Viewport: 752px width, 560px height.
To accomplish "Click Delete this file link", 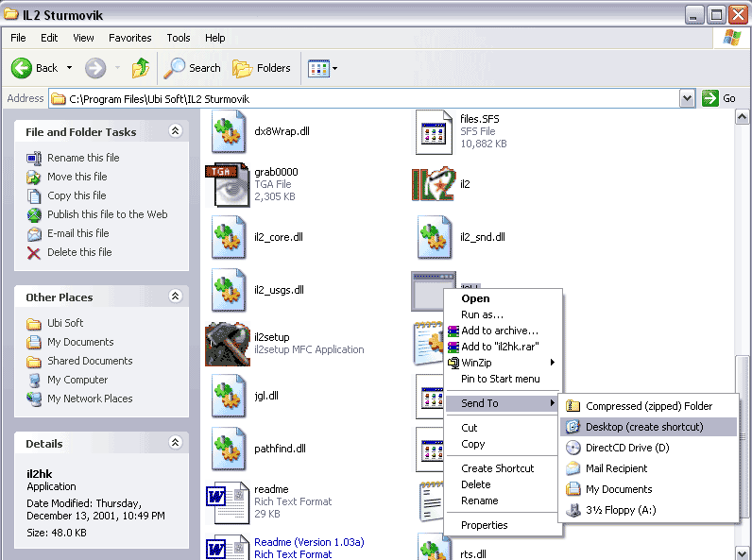I will 79,252.
